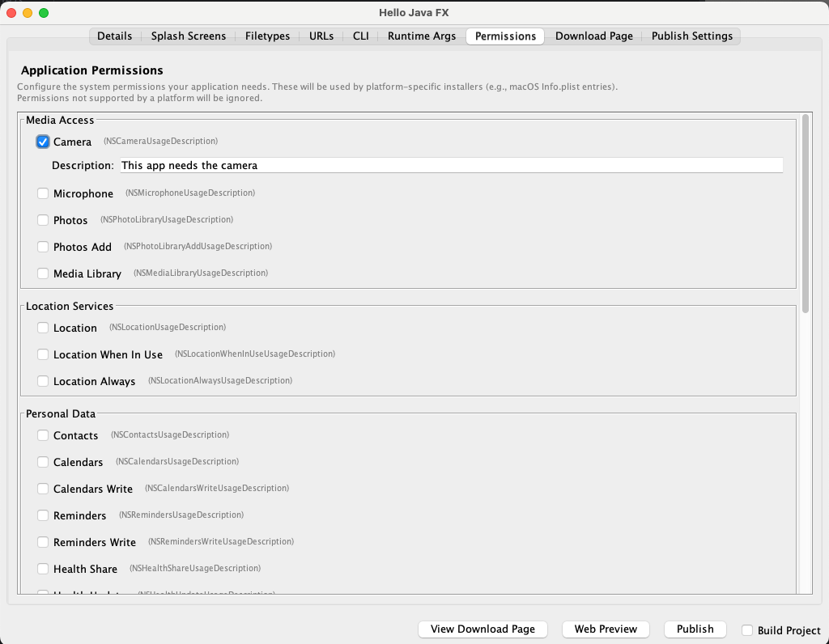Image resolution: width=829 pixels, height=644 pixels.
Task: Enable the Health Share permission
Action: (43, 569)
